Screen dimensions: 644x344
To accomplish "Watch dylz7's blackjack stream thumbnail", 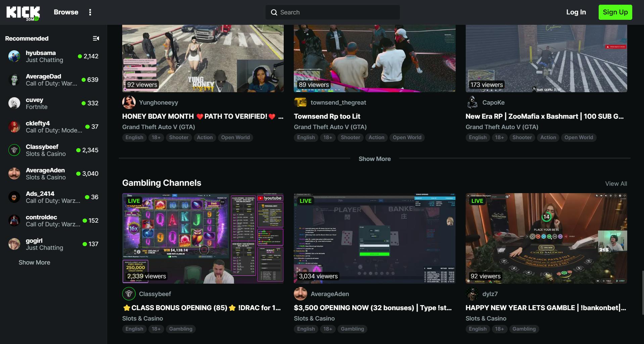I will pos(546,238).
